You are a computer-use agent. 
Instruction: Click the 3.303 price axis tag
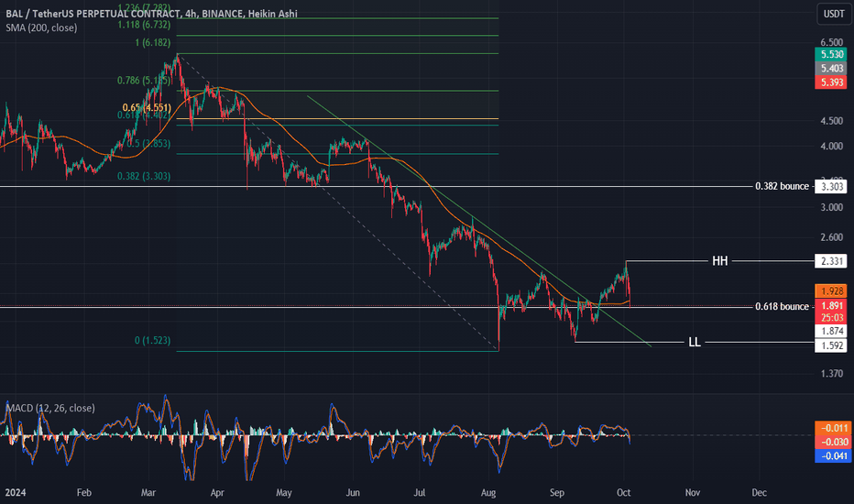click(x=830, y=186)
